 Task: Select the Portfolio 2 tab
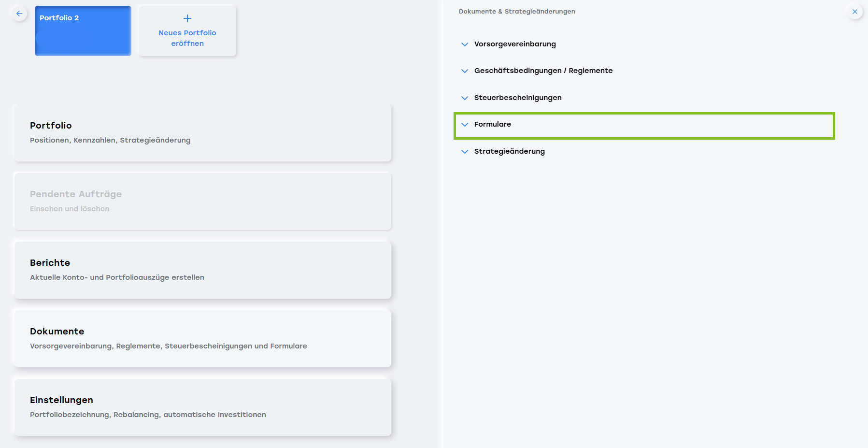click(x=83, y=31)
